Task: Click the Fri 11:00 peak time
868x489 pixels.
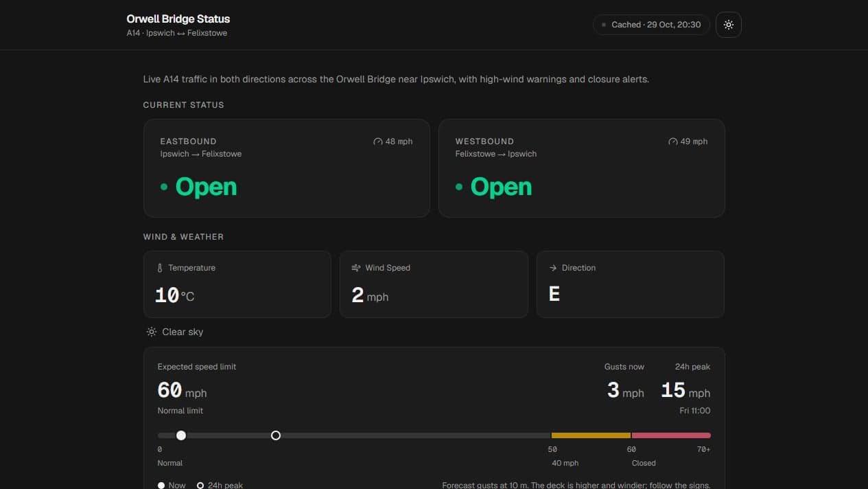Action: (695, 411)
